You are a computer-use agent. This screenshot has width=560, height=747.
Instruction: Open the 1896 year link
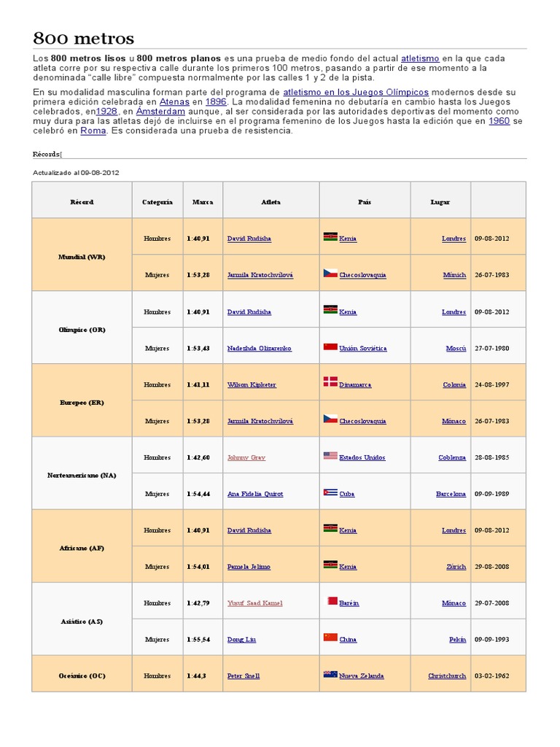[216, 102]
